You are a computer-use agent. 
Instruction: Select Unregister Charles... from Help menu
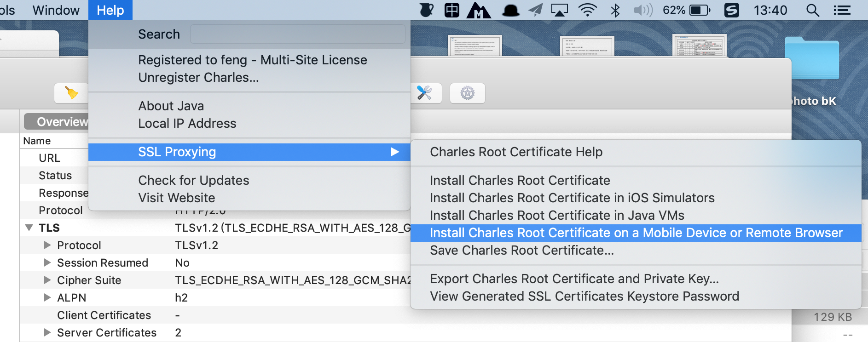(x=249, y=78)
